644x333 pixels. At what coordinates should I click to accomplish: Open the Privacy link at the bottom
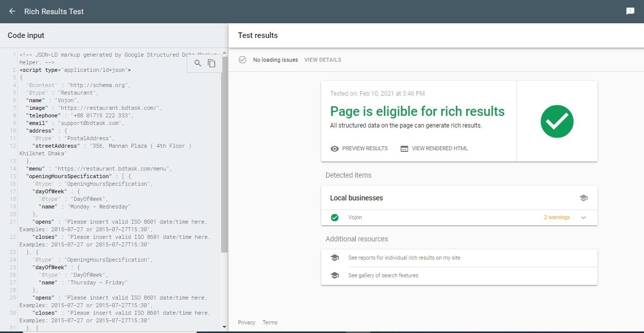(246, 322)
